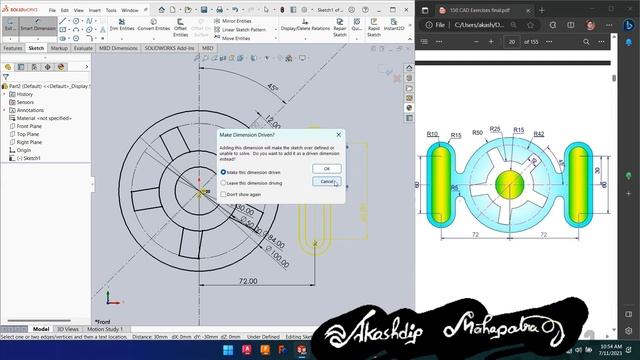This screenshot has height=360, width=640.
Task: Click PDF zoom out minus icon
Action: [476, 42]
